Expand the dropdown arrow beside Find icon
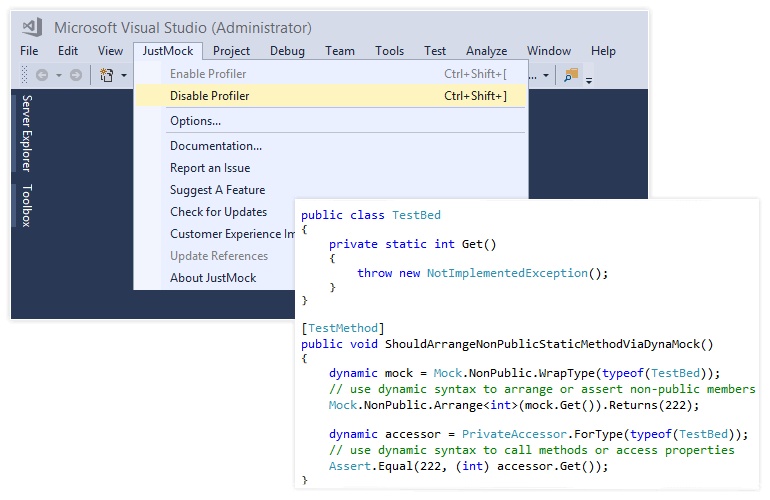 pyautogui.click(x=546, y=76)
